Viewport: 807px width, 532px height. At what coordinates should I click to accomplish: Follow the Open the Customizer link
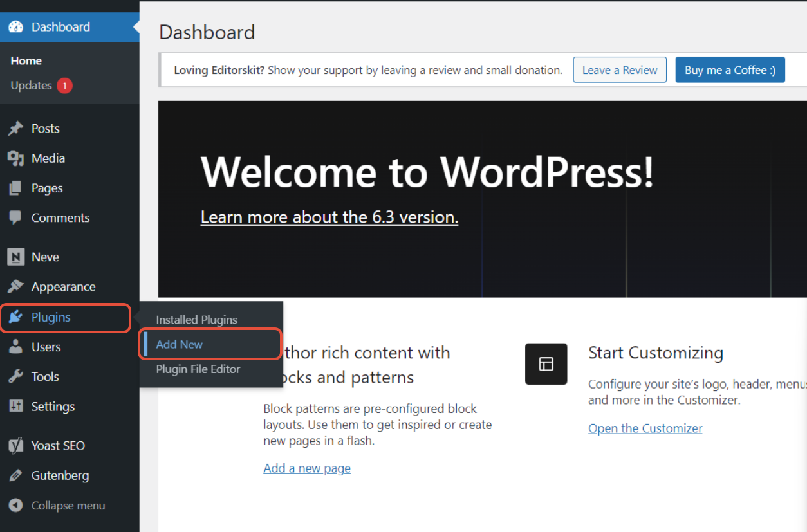645,428
